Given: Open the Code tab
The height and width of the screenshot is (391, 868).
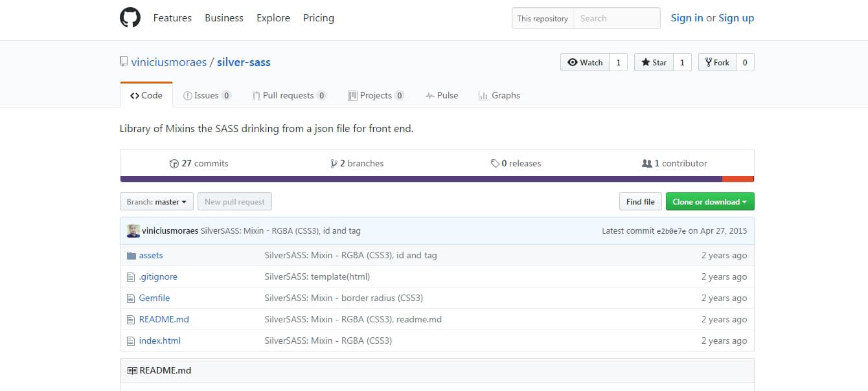Looking at the screenshot, I should [x=146, y=95].
